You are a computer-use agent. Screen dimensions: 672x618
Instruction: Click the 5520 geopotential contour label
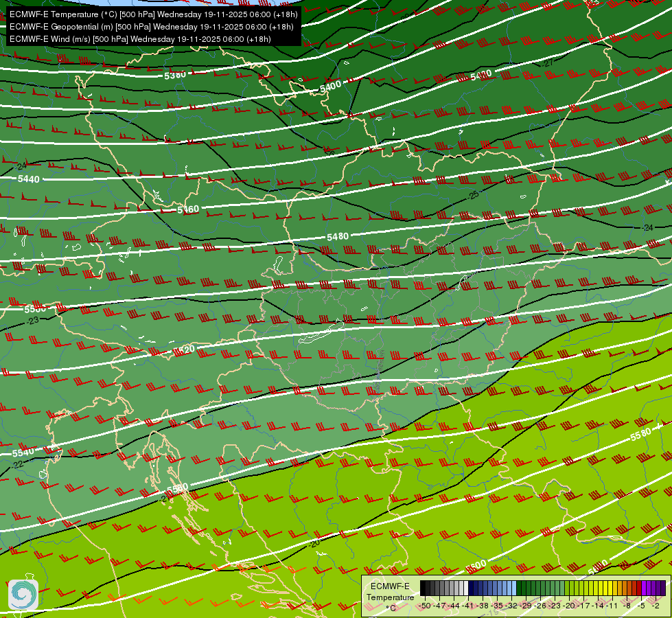184,350
